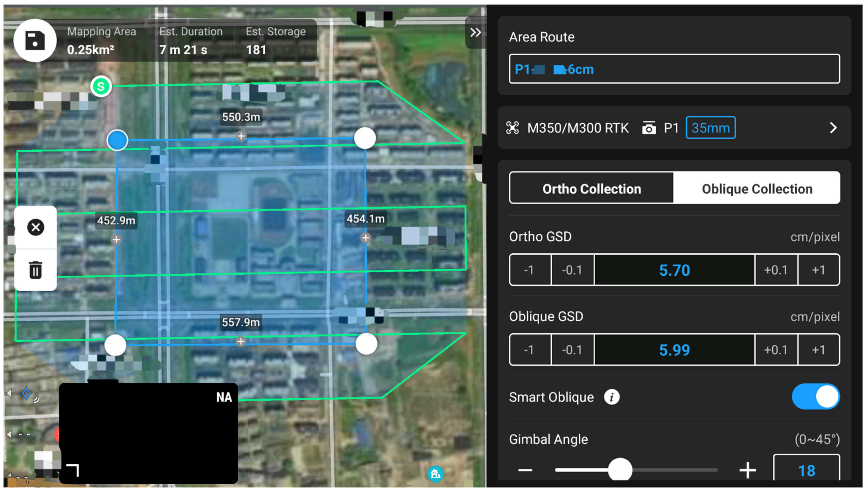
Task: Increase Ortho GSD by +0.1
Action: click(776, 270)
